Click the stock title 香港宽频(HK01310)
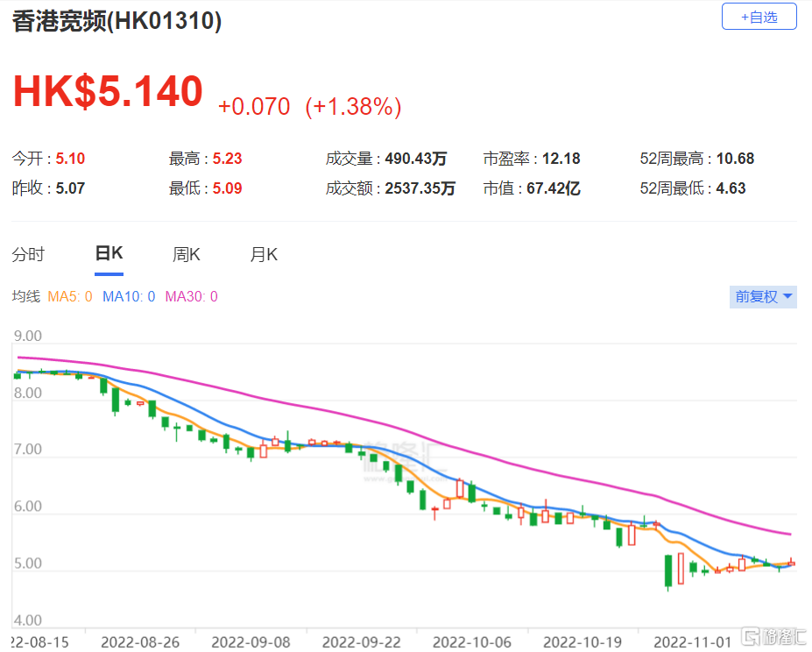The width and height of the screenshot is (812, 652). pyautogui.click(x=117, y=21)
